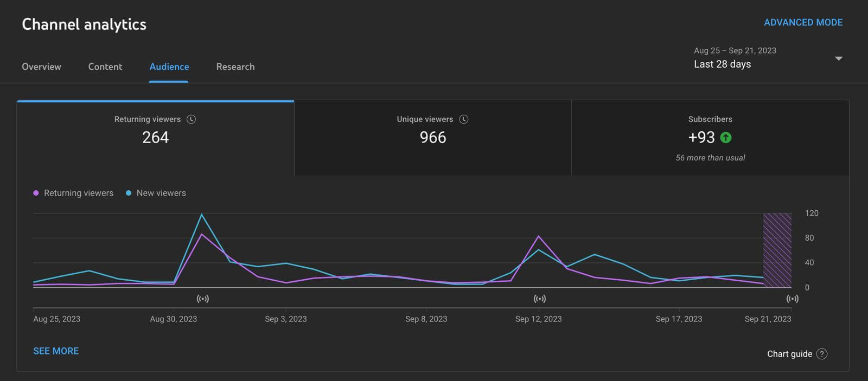Click the Returning viewers legend label
The height and width of the screenshot is (381, 868).
tap(79, 193)
